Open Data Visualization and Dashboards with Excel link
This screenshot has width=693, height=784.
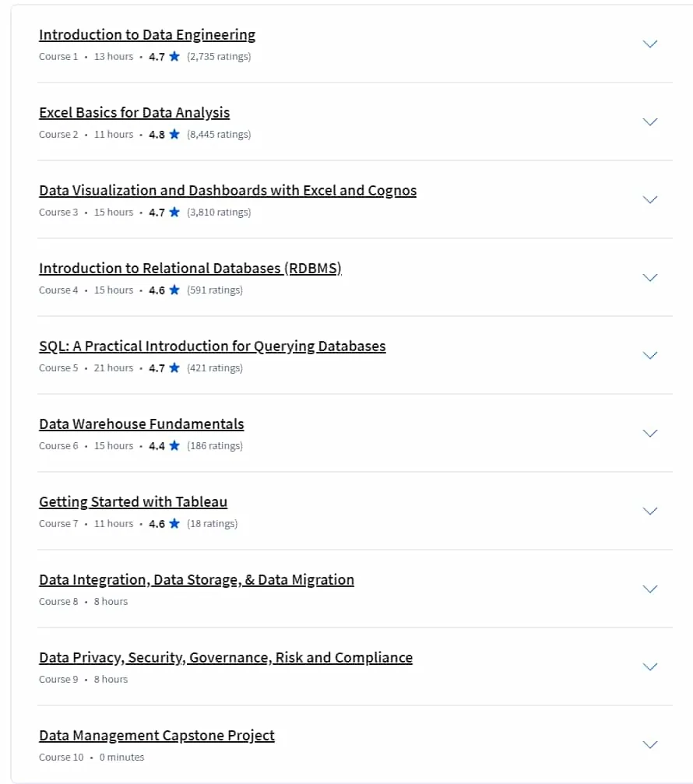click(x=227, y=191)
